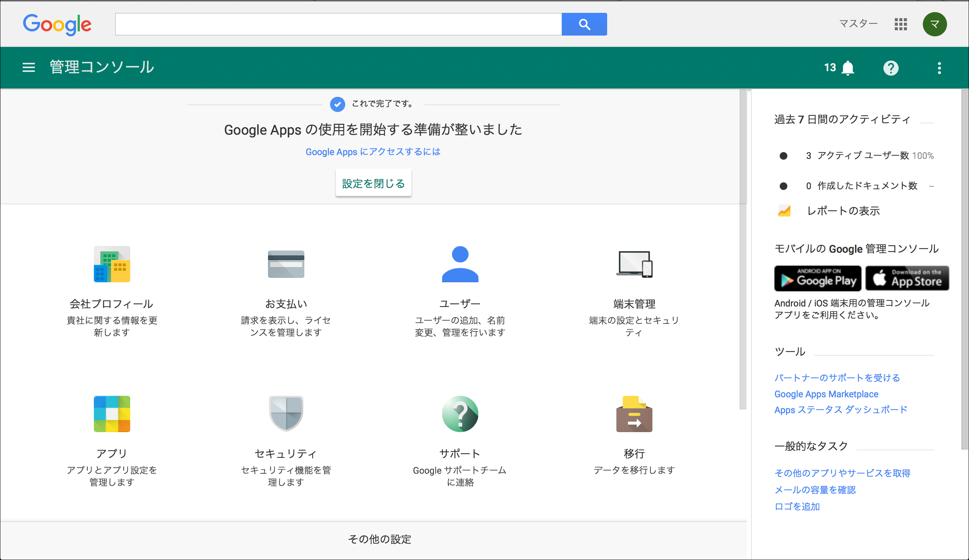Screen dimensions: 969x560
Task: Click 過去 7 日間のアクティビティ heading
Action: point(842,120)
